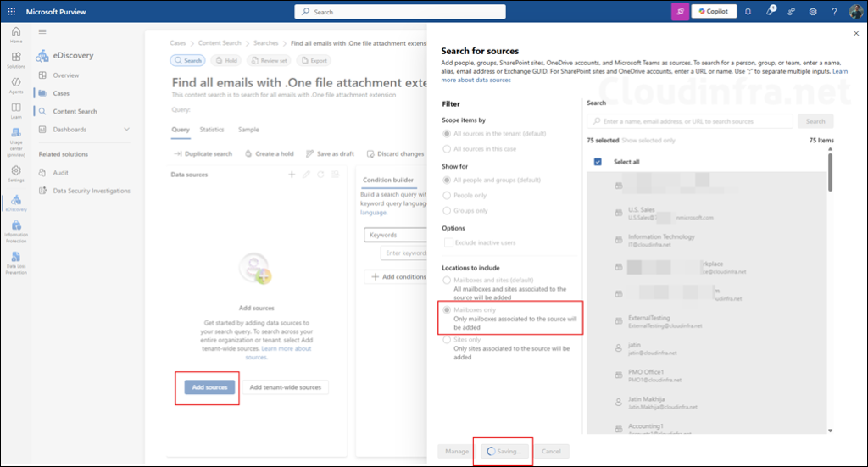Image resolution: width=868 pixels, height=467 pixels.
Task: Click the Add sources button
Action: (209, 387)
